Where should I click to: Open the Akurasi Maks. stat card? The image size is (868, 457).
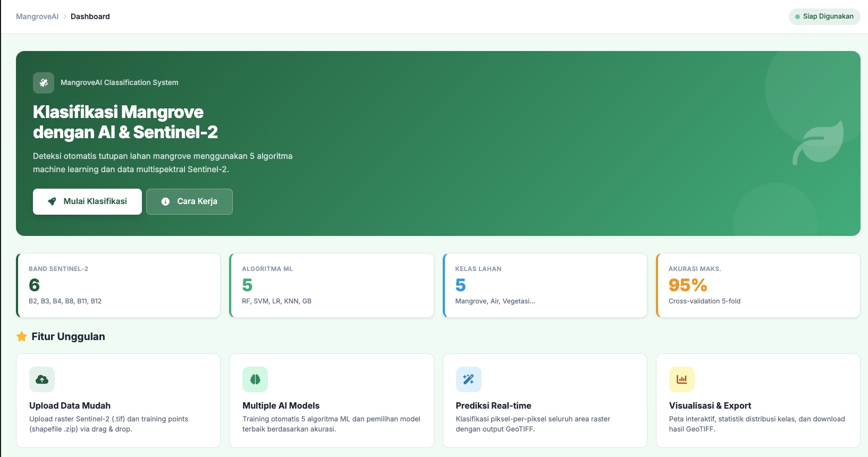(758, 285)
